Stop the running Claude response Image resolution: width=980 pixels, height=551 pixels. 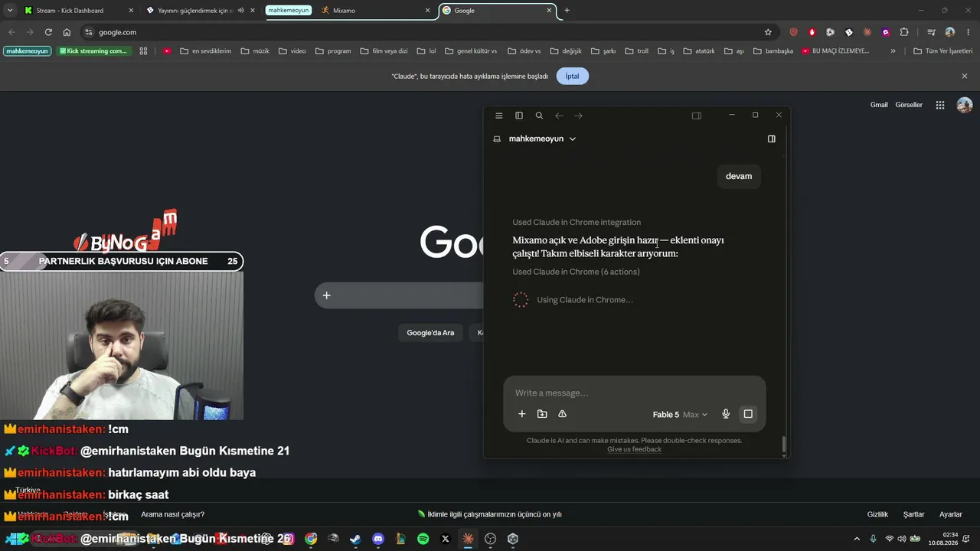748,414
